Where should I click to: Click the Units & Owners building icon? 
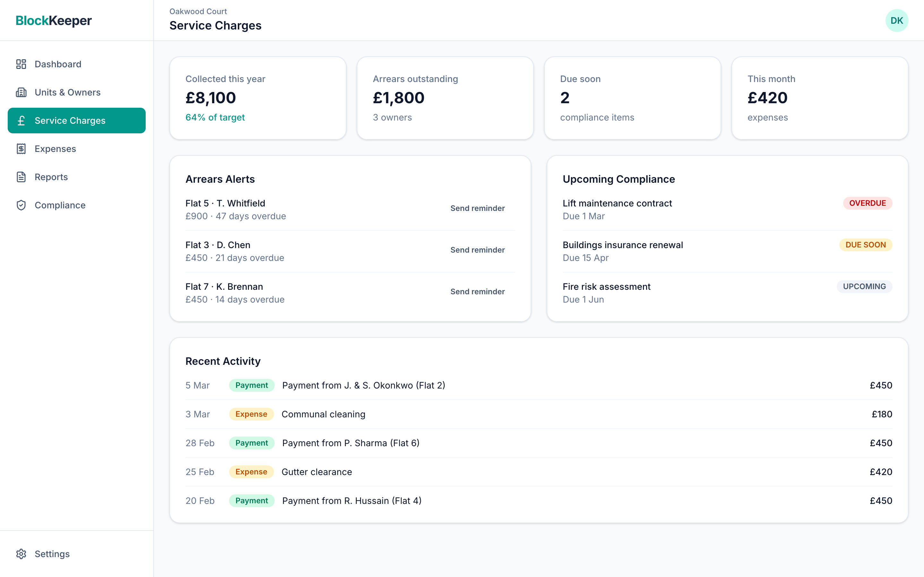21,92
